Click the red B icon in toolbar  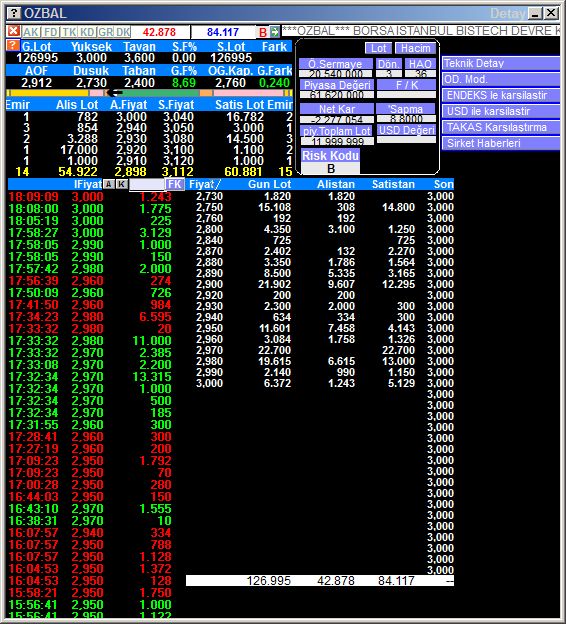coord(263,32)
